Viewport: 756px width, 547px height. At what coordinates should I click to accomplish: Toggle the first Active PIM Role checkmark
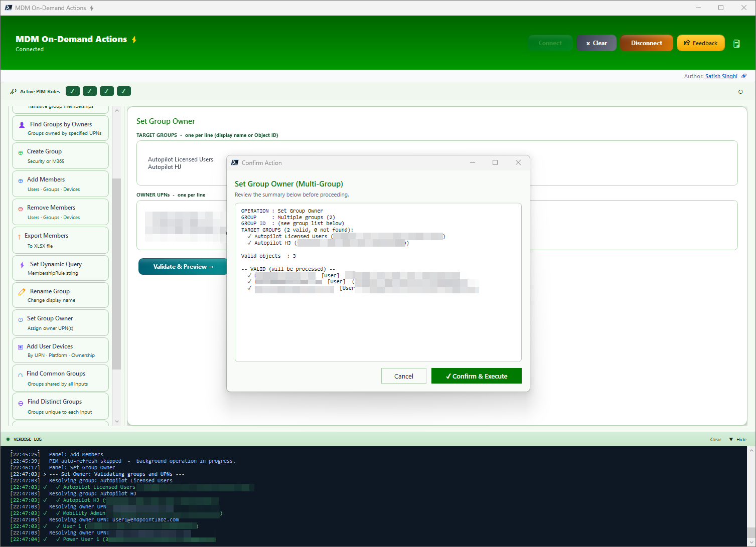pos(72,91)
